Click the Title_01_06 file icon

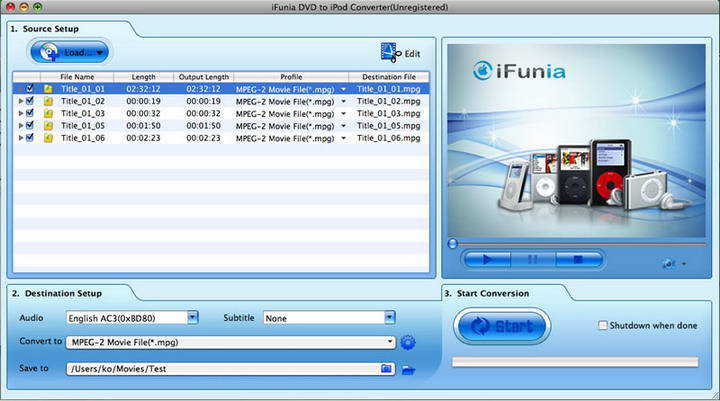point(48,138)
